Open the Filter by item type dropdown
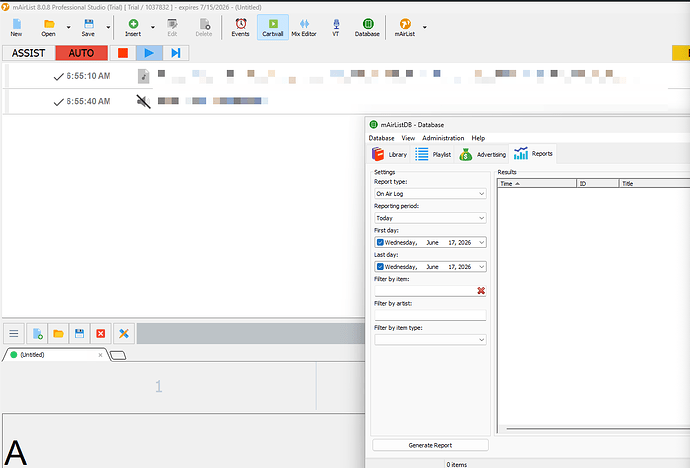Image resolution: width=690 pixels, height=468 pixels. tap(430, 340)
